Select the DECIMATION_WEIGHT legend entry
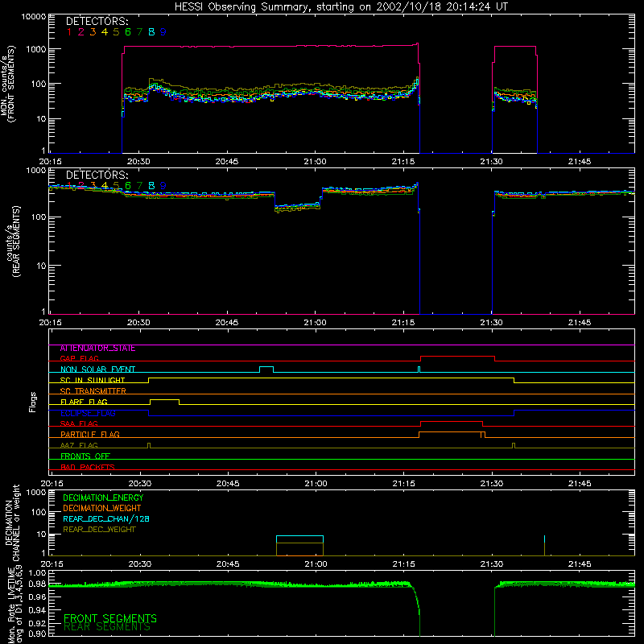Viewport: 644px width, 644px height. [102, 508]
